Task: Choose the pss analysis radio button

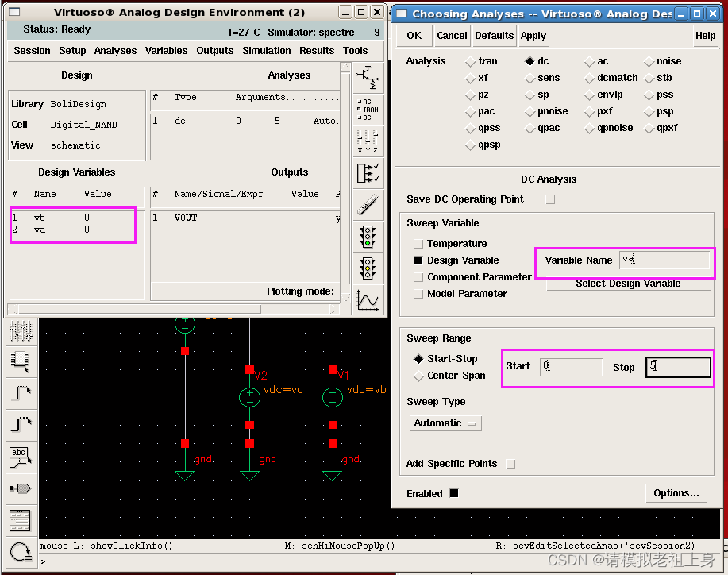Action: 649,95
